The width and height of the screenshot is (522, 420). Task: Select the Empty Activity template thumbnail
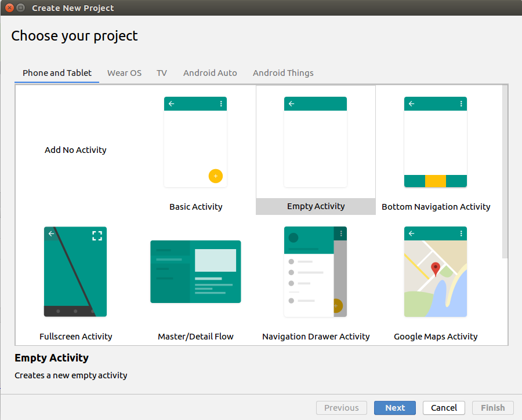[316, 142]
